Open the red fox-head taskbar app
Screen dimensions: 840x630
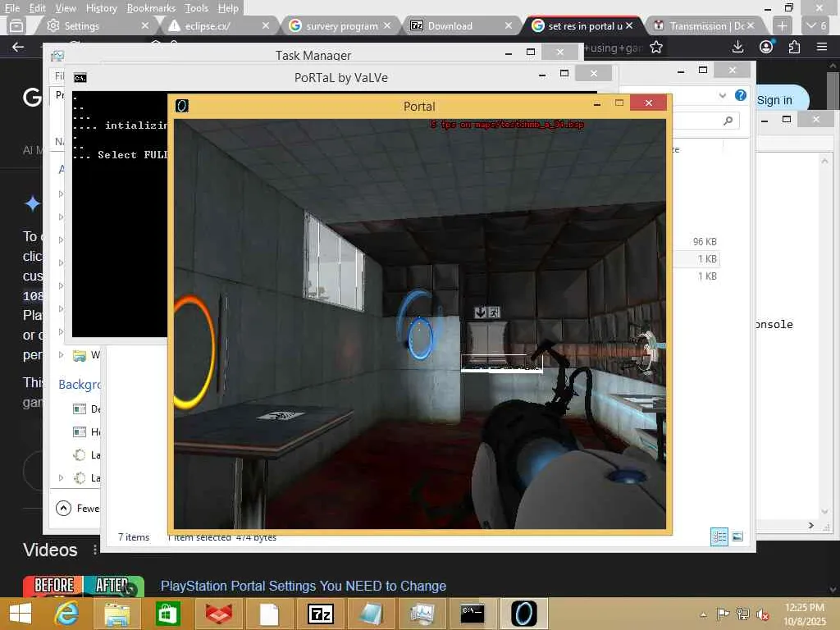click(218, 614)
